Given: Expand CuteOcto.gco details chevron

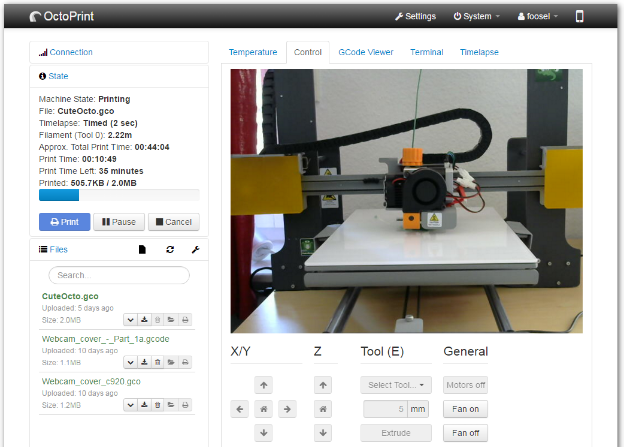Looking at the screenshot, I should (x=131, y=320).
